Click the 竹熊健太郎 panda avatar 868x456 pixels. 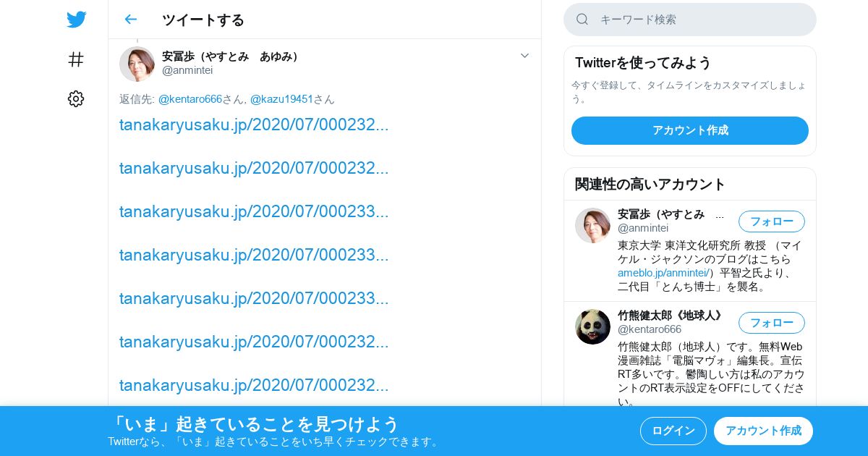coord(592,326)
